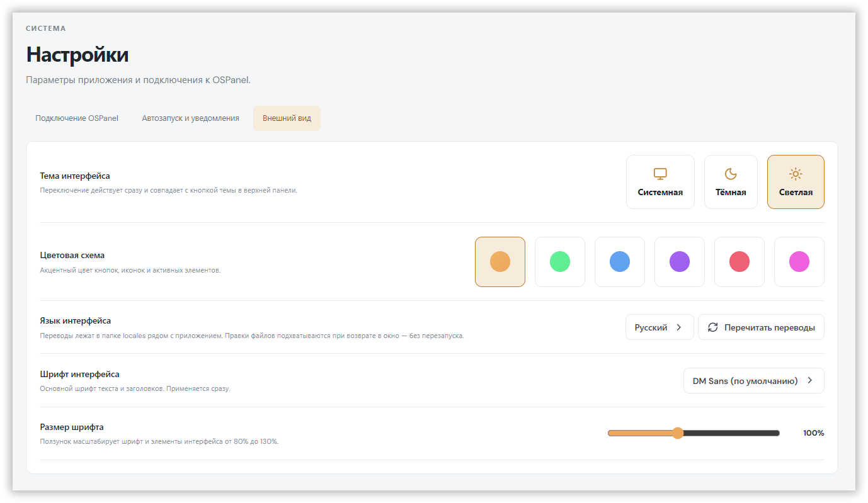868x503 pixels.
Task: Click the font size slider handle
Action: tap(678, 433)
